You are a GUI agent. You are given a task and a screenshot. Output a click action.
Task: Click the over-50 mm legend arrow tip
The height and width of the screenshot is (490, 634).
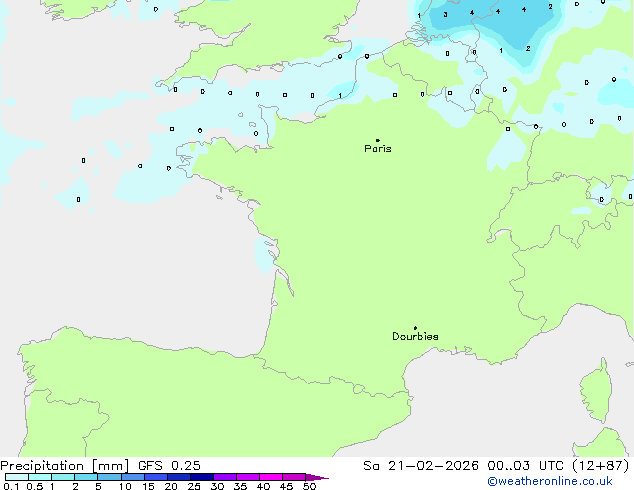[317, 477]
